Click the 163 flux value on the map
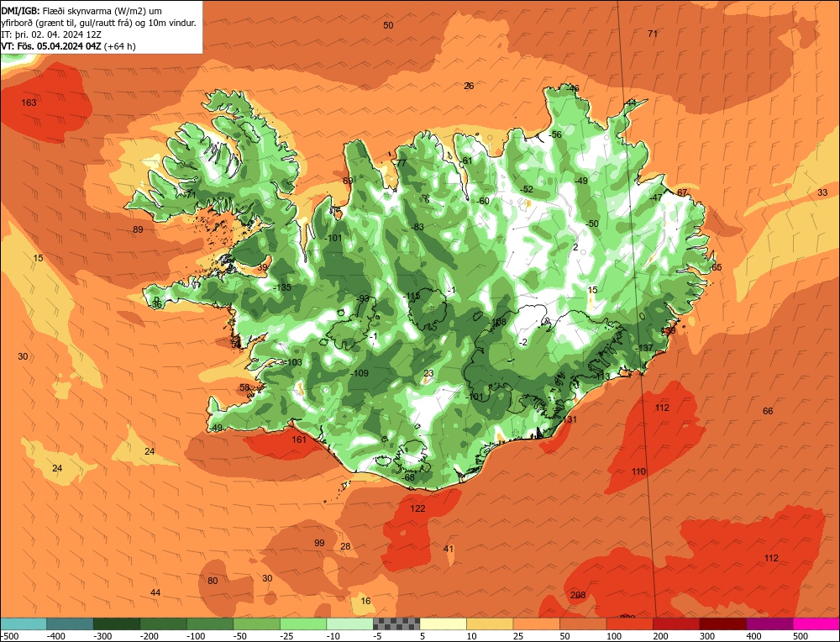This screenshot has width=840, height=642. click(29, 103)
